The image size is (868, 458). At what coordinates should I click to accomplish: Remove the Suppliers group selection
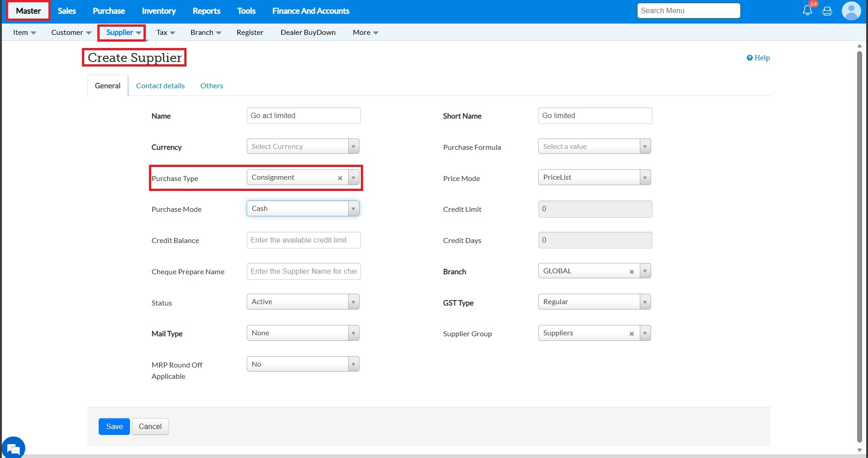pyautogui.click(x=632, y=334)
